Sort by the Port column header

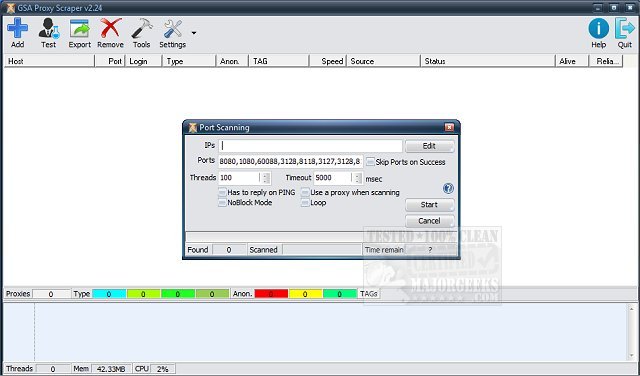(110, 61)
